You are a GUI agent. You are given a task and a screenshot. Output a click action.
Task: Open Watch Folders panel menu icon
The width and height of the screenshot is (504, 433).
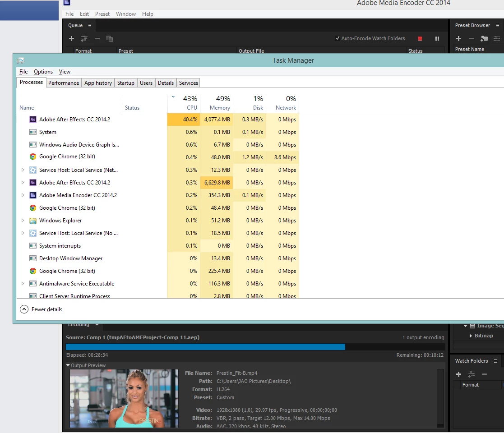tap(495, 361)
